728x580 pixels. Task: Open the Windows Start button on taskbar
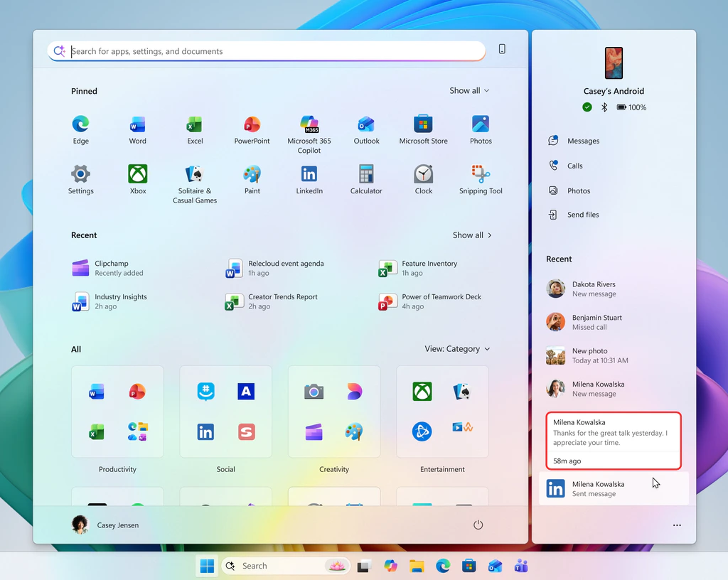pyautogui.click(x=207, y=566)
